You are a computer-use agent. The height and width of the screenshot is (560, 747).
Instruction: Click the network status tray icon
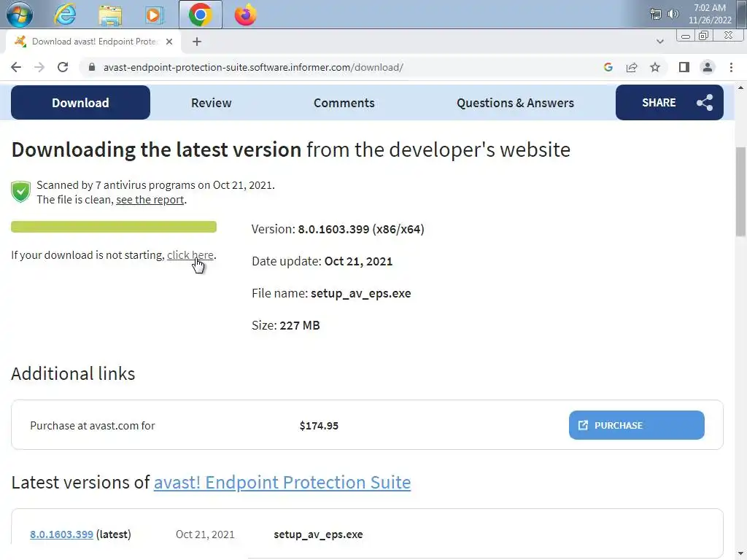coord(656,15)
